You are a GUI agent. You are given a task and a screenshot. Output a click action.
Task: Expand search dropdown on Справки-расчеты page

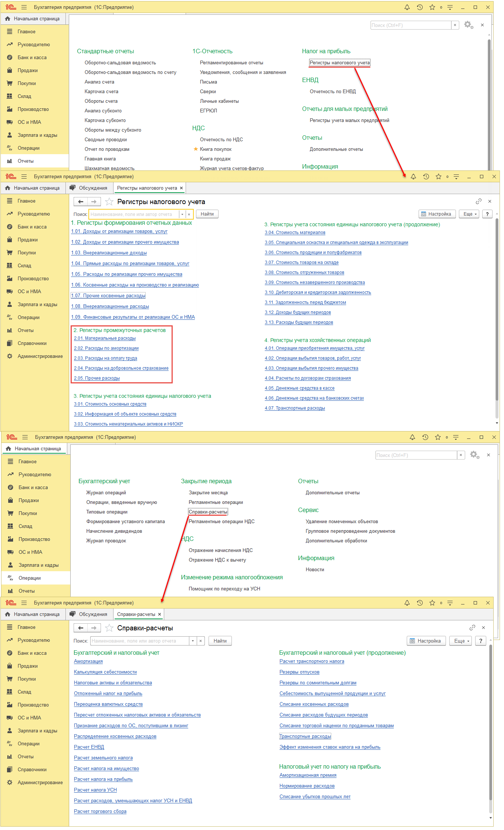point(193,641)
